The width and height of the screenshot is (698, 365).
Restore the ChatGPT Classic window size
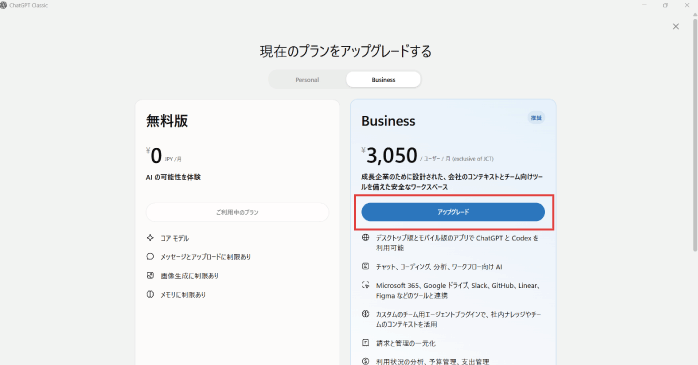coord(666,5)
